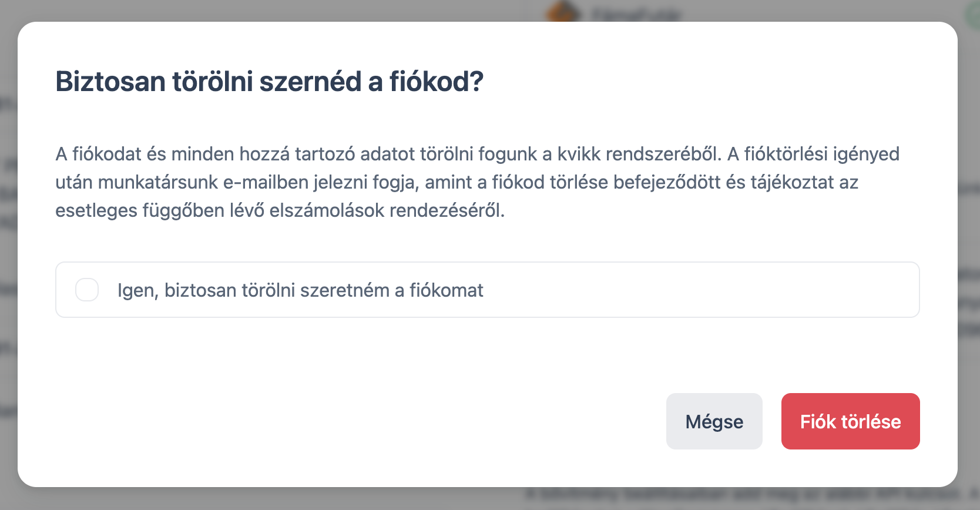Click the 'Igen, biztosan törölni szeretném a fiókomat' label
Screen dimensions: 980x510
[300, 290]
